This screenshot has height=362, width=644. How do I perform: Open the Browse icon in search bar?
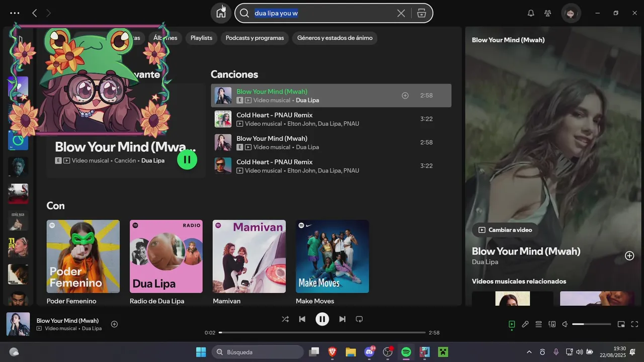coord(422,13)
